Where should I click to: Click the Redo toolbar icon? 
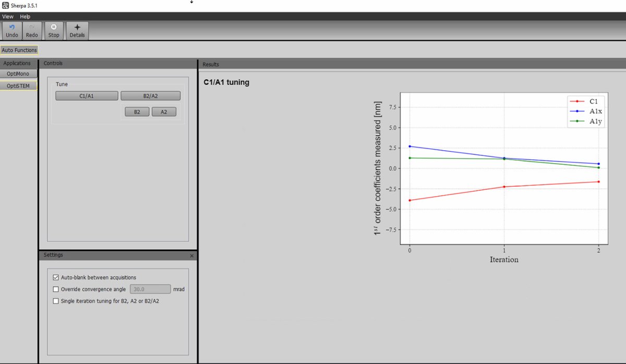pyautogui.click(x=32, y=30)
